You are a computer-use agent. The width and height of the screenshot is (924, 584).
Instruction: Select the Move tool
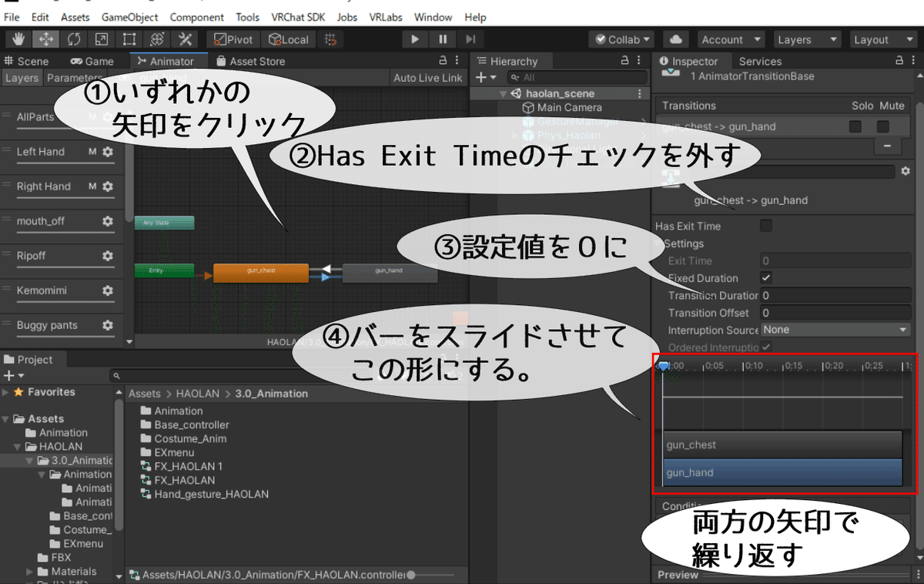point(46,39)
